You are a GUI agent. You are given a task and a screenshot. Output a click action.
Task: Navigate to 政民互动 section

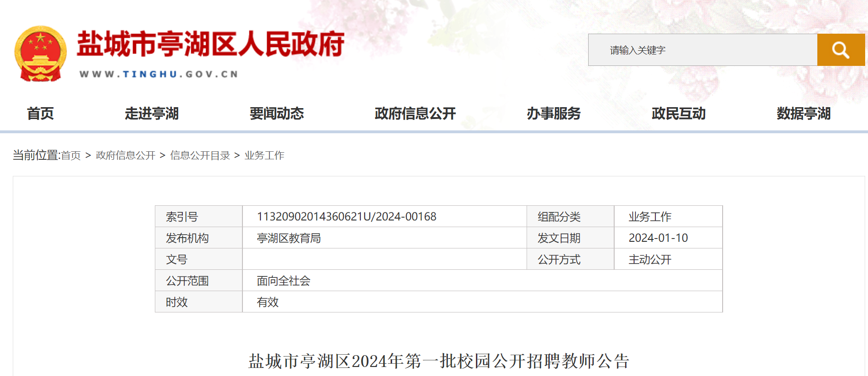tap(679, 114)
